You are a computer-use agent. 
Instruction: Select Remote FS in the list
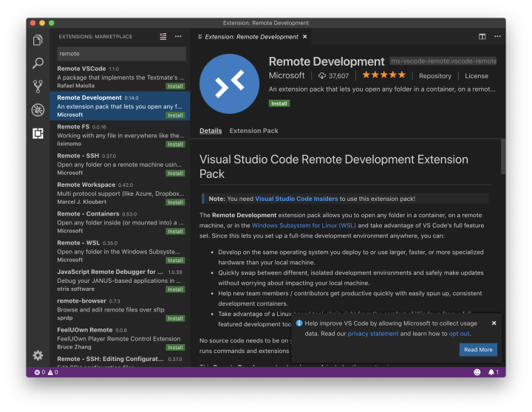[120, 135]
